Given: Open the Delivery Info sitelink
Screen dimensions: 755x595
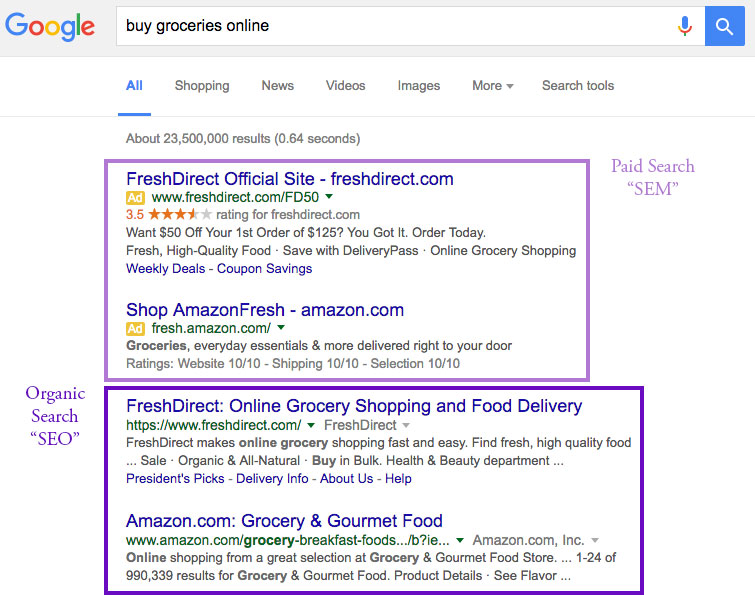Looking at the screenshot, I should pyautogui.click(x=272, y=479).
